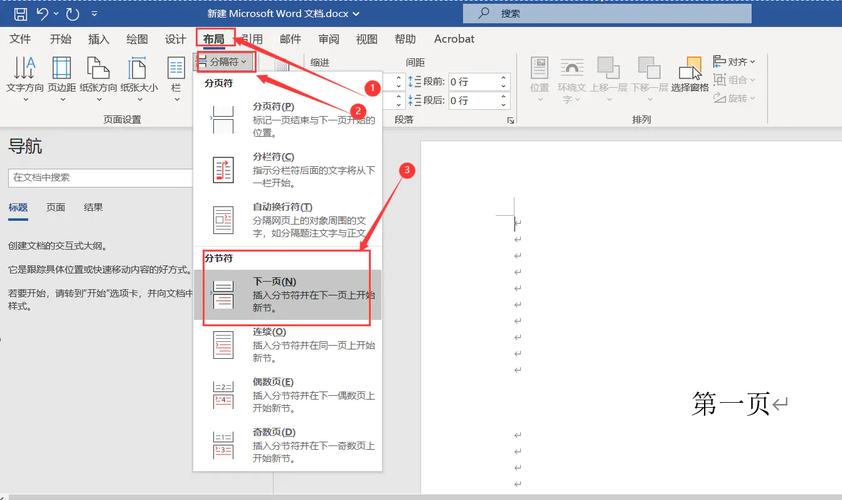This screenshot has width=842, height=500.
Task: Open 栏 columns tool
Action: pyautogui.click(x=176, y=78)
